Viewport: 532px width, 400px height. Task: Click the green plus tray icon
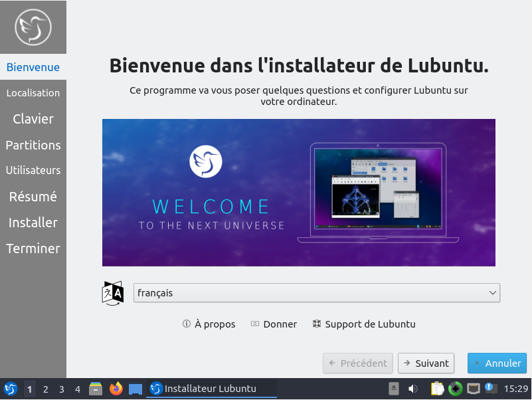456,389
